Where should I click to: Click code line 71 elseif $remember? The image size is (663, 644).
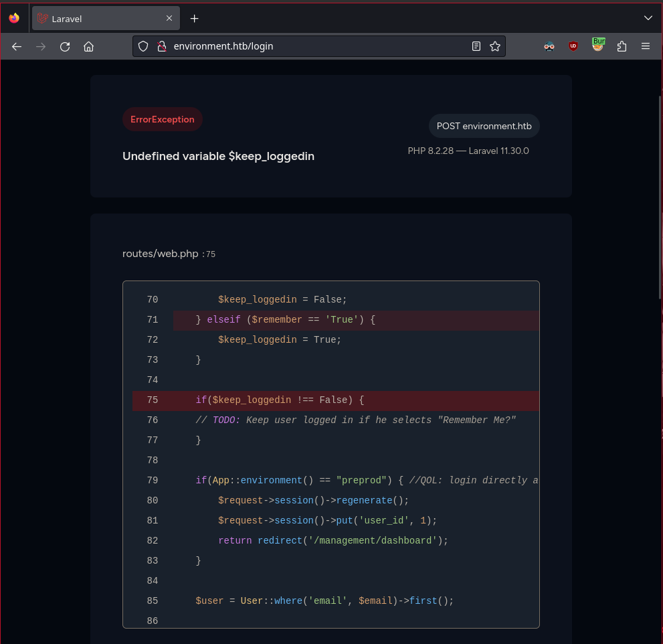[x=286, y=320]
